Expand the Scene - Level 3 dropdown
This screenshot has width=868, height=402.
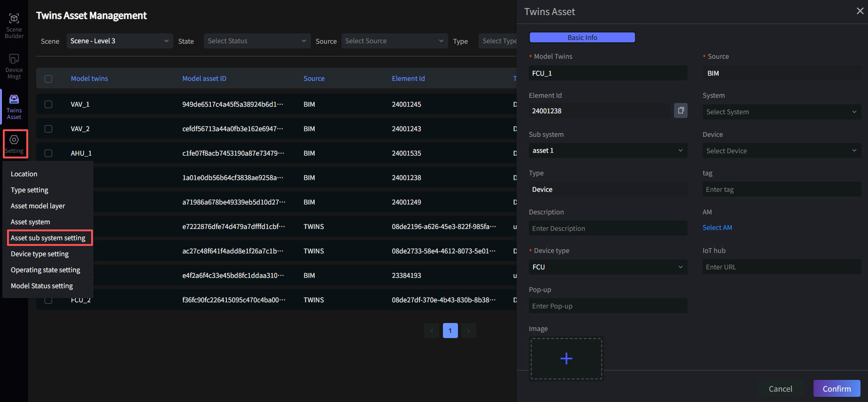(x=119, y=41)
